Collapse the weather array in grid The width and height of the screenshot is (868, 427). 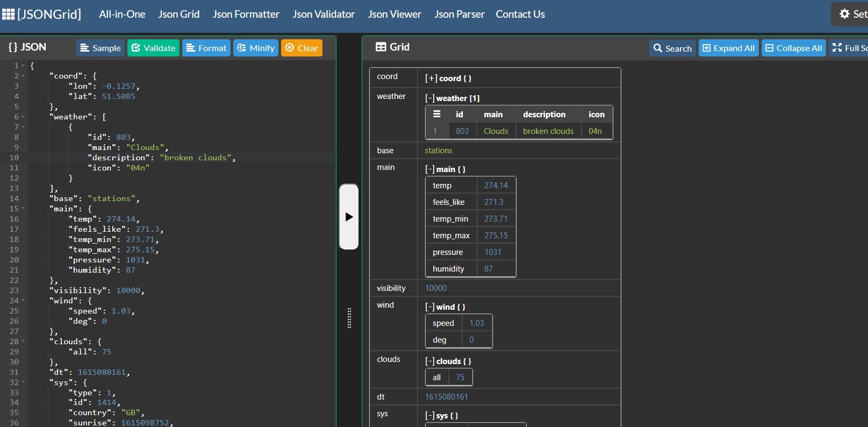(x=429, y=98)
